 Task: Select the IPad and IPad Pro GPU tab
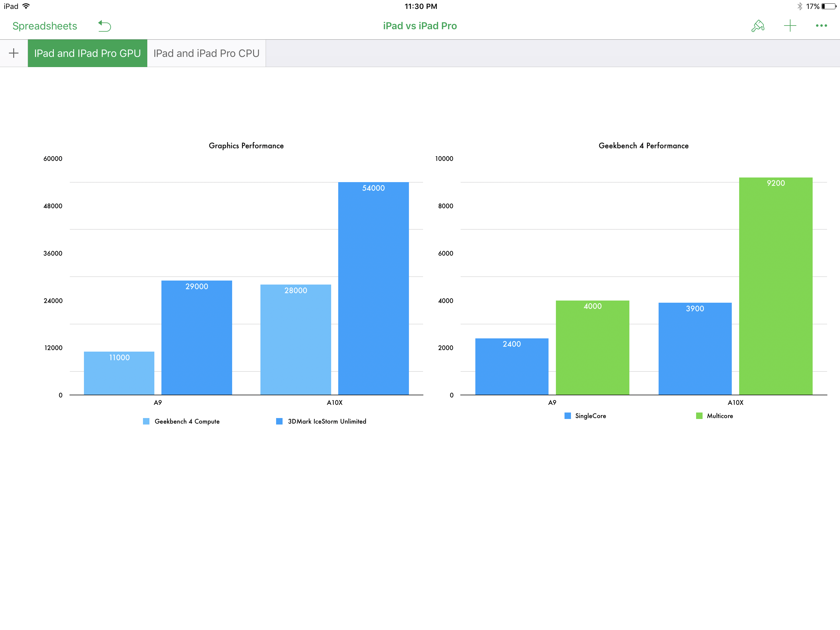(x=87, y=53)
